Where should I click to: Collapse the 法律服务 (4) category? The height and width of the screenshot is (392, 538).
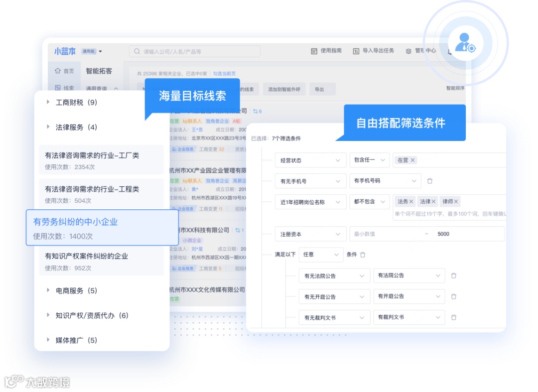point(48,127)
